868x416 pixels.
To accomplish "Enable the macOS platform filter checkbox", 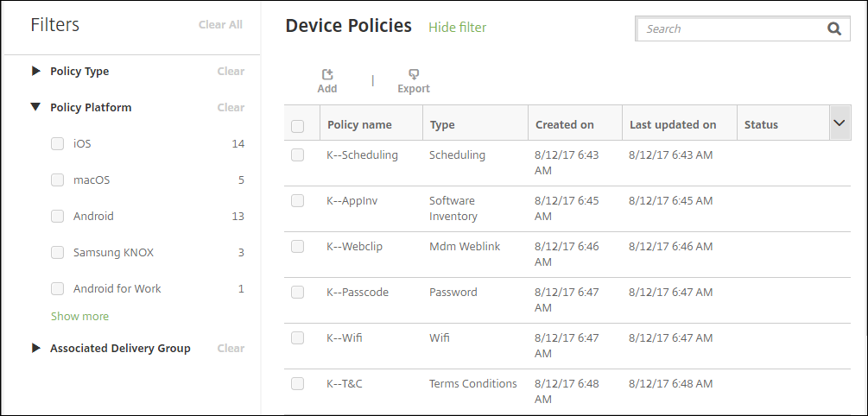I will [x=58, y=180].
